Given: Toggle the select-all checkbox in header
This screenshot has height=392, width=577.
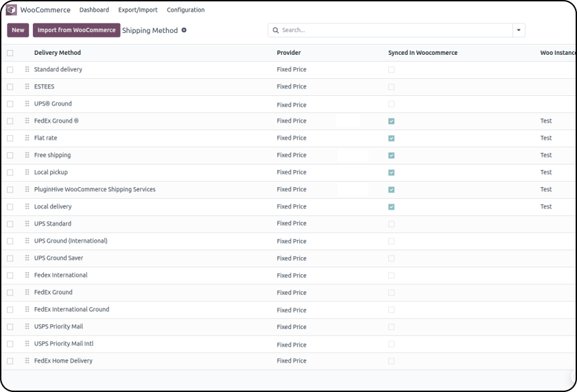Looking at the screenshot, I should (10, 53).
